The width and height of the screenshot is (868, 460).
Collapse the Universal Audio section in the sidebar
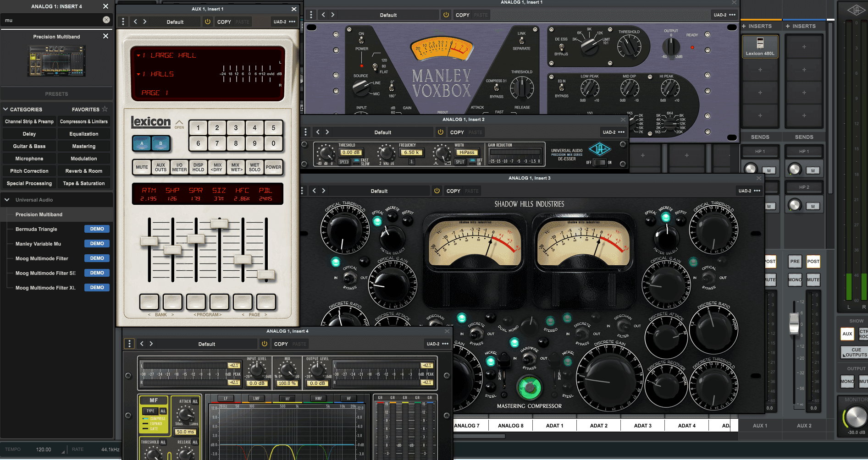[6, 199]
